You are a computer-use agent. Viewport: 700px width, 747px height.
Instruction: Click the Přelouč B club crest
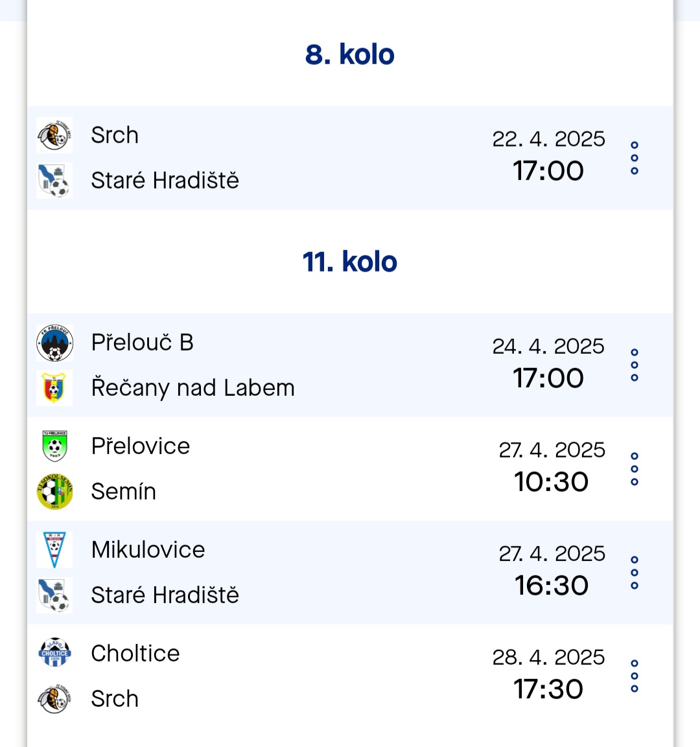pos(54,343)
